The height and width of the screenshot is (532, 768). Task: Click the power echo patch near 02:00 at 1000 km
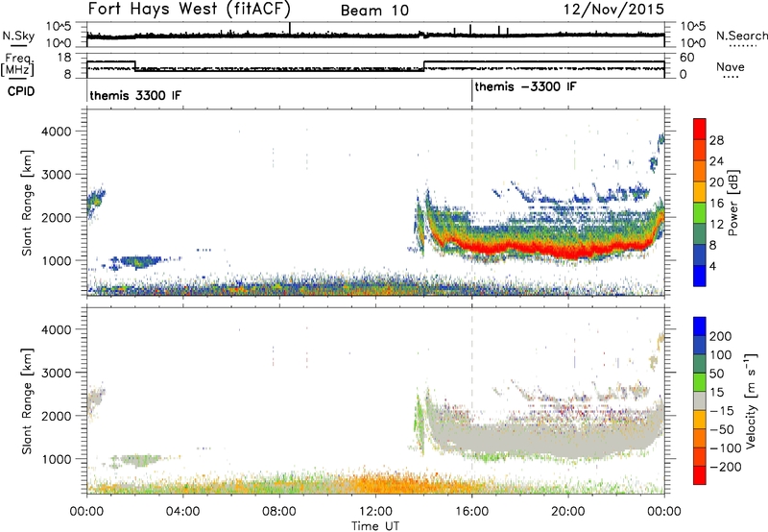tap(137, 261)
